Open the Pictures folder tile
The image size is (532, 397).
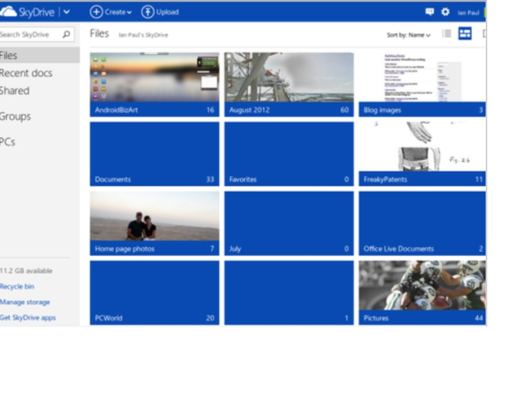[422, 293]
